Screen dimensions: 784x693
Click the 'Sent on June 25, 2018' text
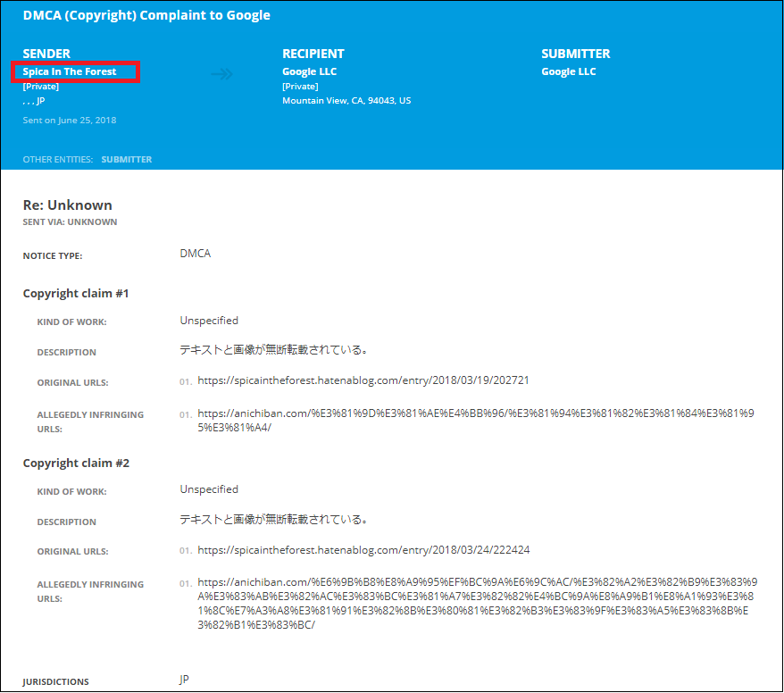click(x=70, y=120)
